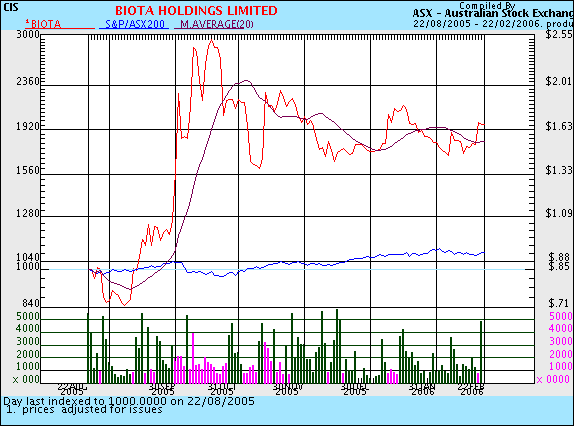Click the S&P/ASX200 legend link

point(135,24)
